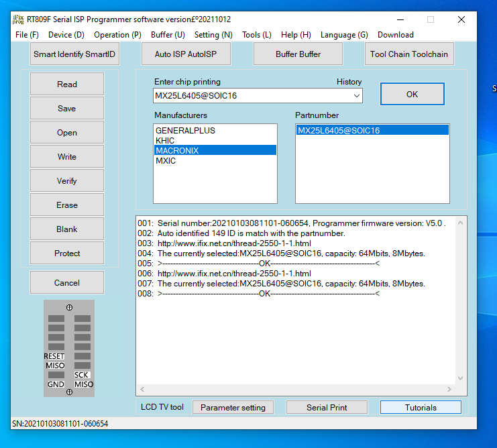This screenshot has height=448, width=497.
Task: Click the Verify button
Action: click(67, 181)
